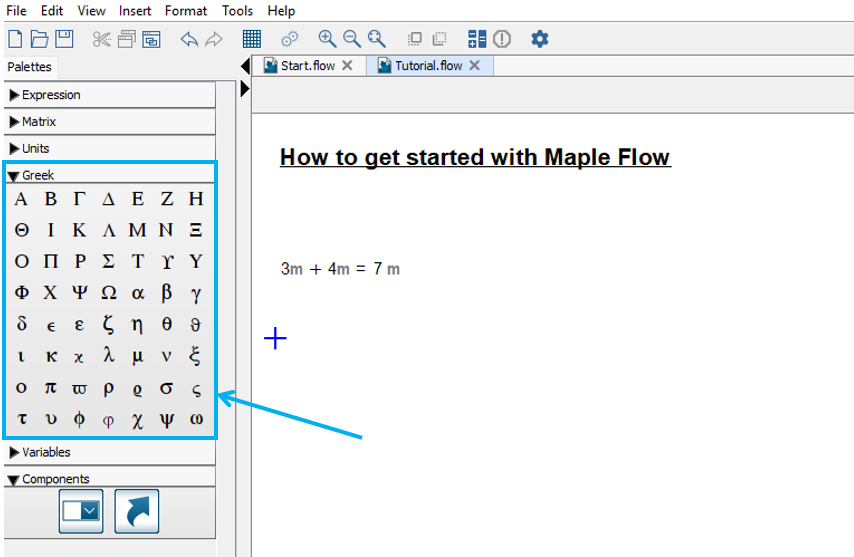Click the Open file folder icon
This screenshot has width=854, height=557.
(x=39, y=39)
